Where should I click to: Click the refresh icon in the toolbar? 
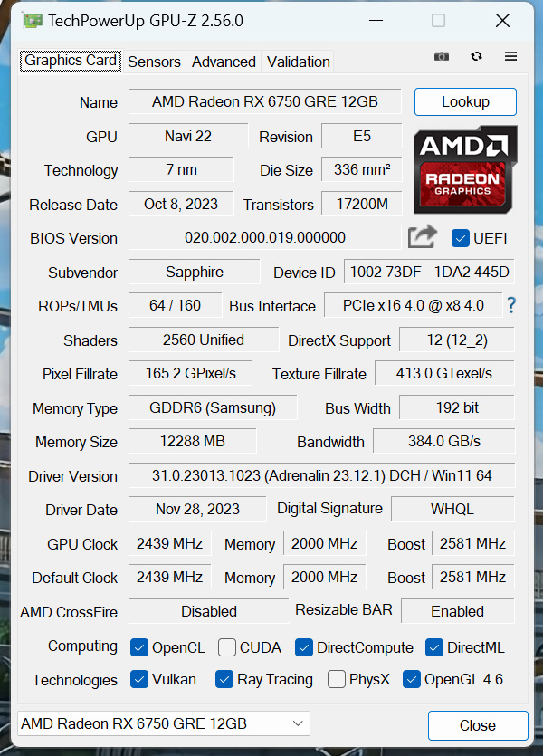point(476,56)
